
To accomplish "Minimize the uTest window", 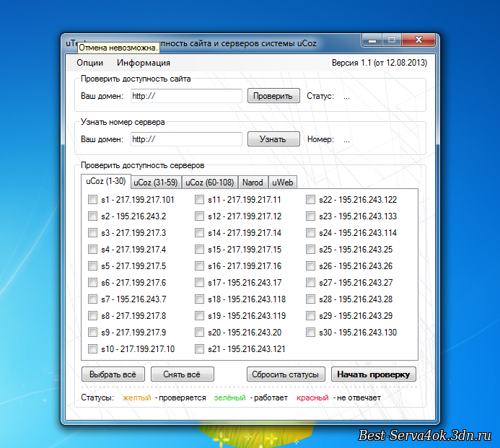I will (372, 40).
